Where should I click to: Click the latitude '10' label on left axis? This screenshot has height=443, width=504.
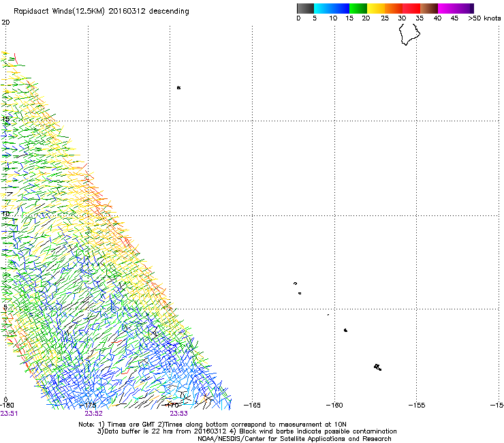pyautogui.click(x=5, y=214)
